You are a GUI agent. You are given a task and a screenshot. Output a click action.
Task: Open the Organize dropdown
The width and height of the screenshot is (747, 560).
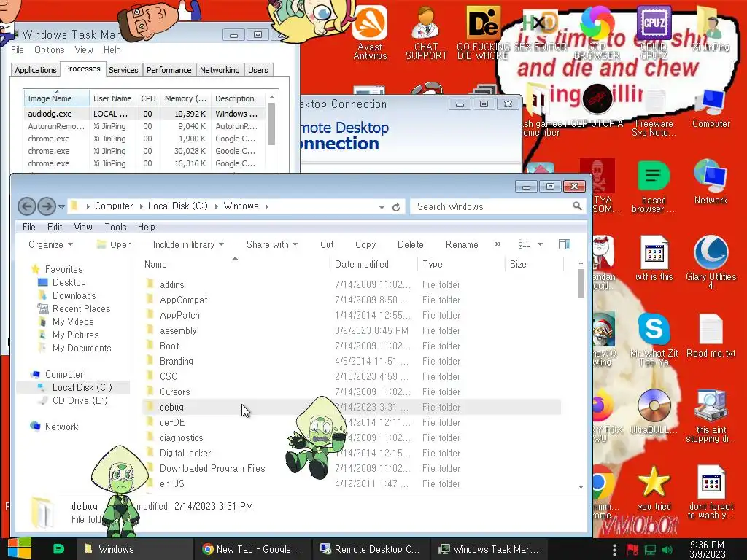click(50, 244)
